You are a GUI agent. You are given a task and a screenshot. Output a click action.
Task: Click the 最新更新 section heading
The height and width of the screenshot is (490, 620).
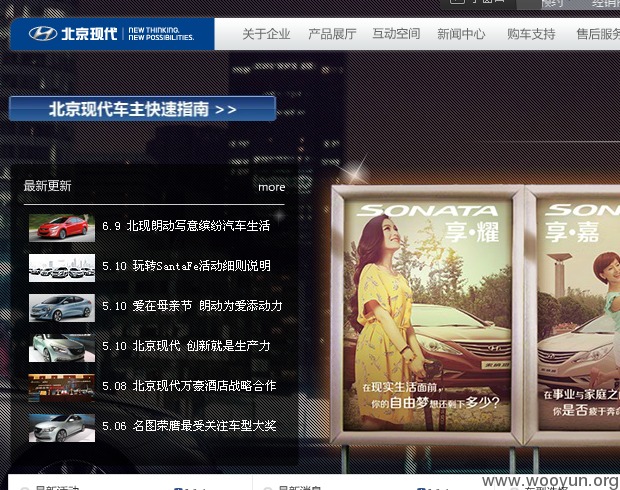point(47,186)
